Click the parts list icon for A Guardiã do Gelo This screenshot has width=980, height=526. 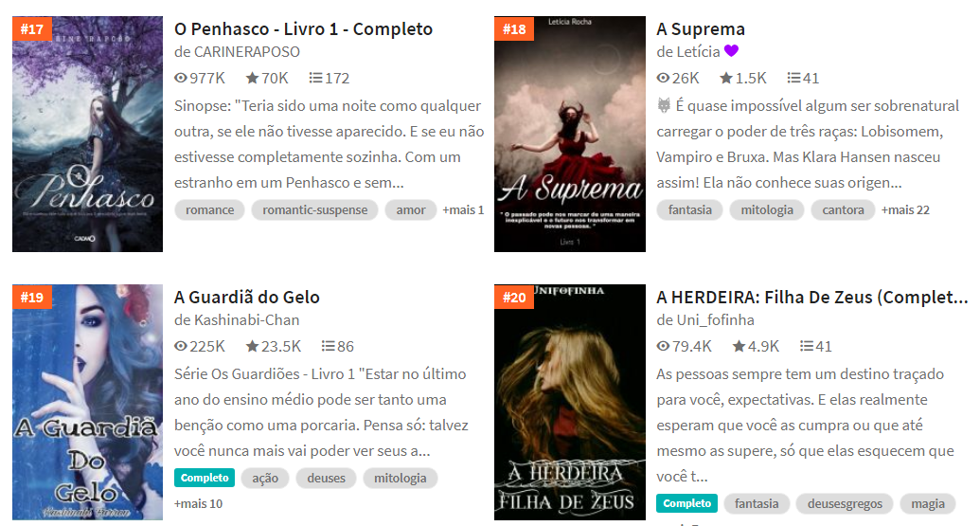(329, 347)
